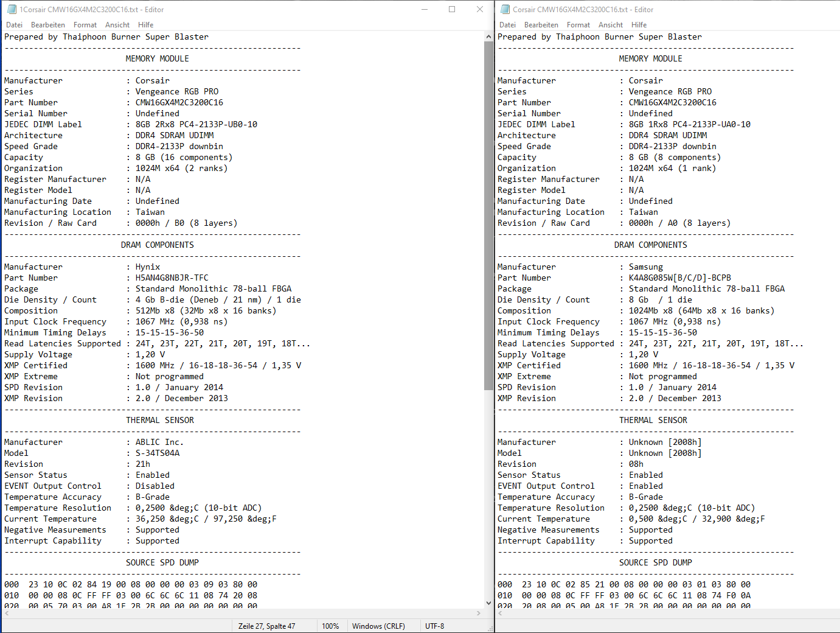Open Bearbeiten menu in left Editor window
The height and width of the screenshot is (633, 840).
pyautogui.click(x=48, y=25)
